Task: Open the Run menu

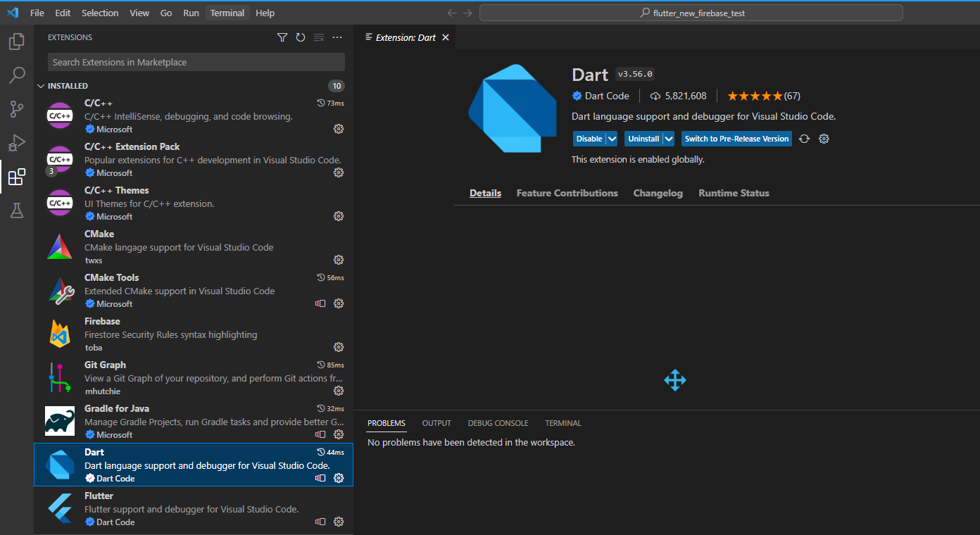Action: click(x=191, y=13)
